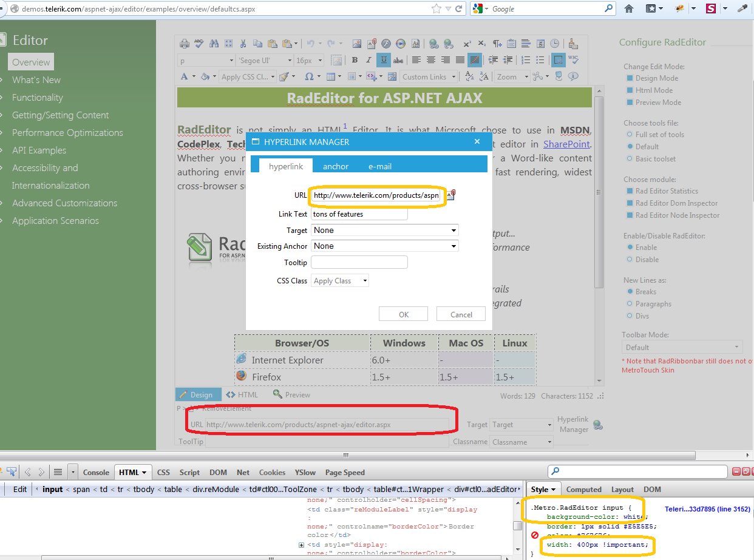Open the Media Manager icon
Viewport: 754px width, 560px height.
tap(401, 44)
